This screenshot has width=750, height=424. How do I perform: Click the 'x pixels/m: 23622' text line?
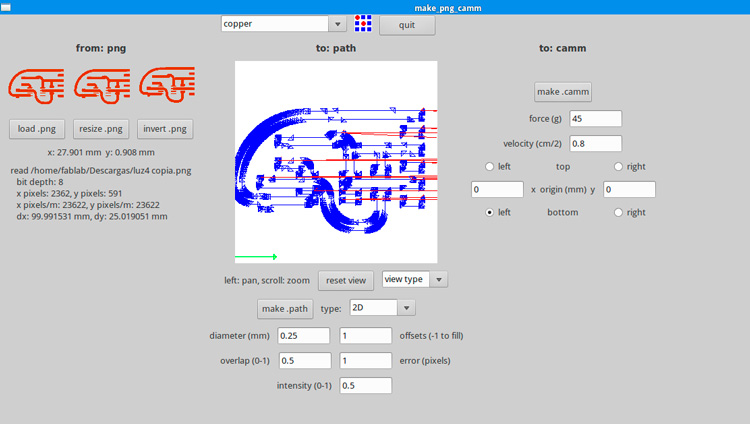tap(88, 205)
